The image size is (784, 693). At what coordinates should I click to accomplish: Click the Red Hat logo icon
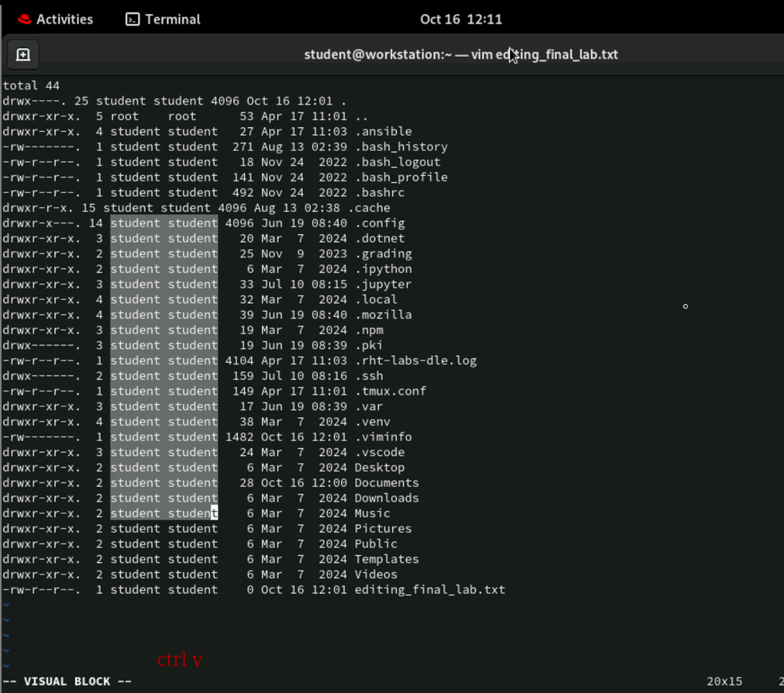click(x=24, y=19)
